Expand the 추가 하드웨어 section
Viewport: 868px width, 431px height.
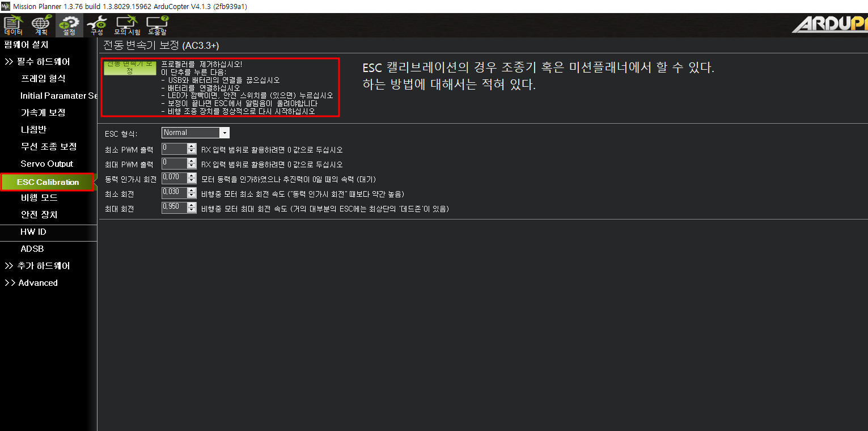pyautogui.click(x=37, y=265)
